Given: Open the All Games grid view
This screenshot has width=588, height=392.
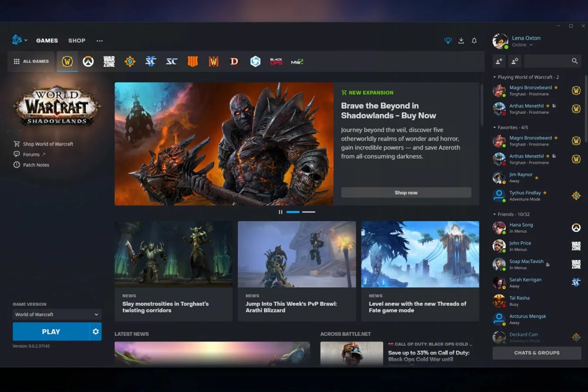Looking at the screenshot, I should (x=31, y=61).
